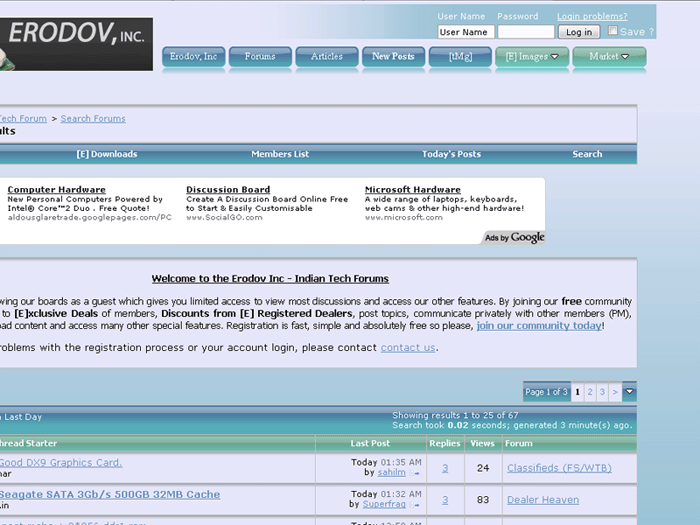
Task: Select the New Posts tab
Action: pos(393,57)
